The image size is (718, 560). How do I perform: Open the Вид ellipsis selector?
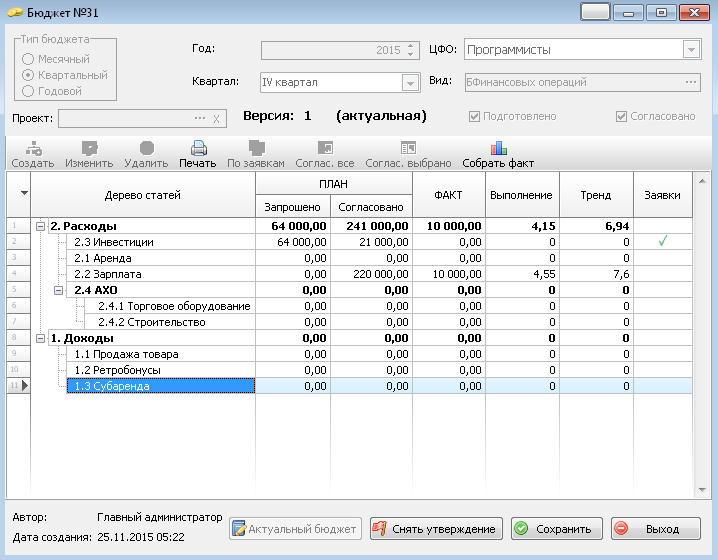pos(691,82)
